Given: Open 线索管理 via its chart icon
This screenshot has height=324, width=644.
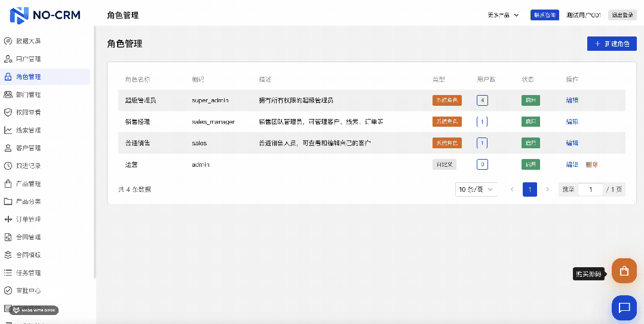Looking at the screenshot, I should 8,130.
